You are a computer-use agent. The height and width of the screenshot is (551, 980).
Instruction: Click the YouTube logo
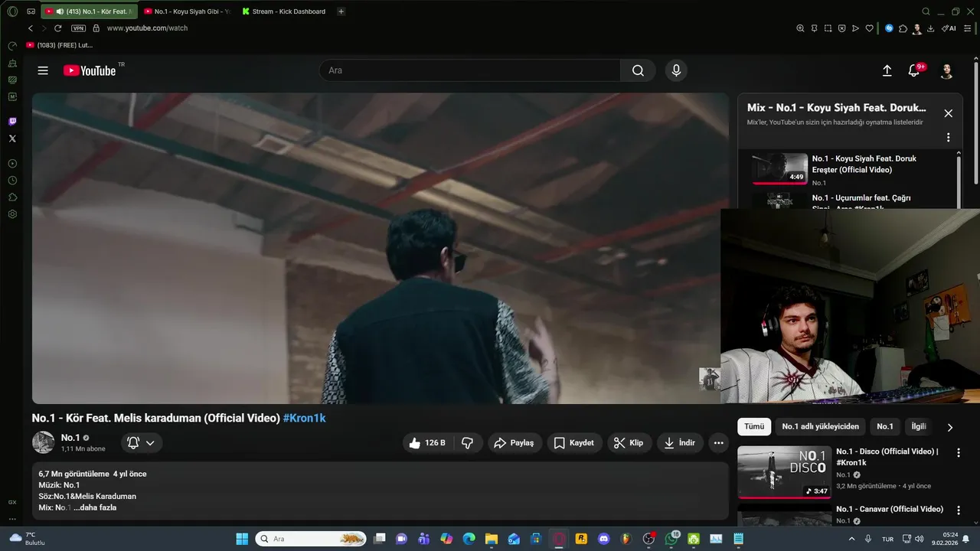[90, 70]
